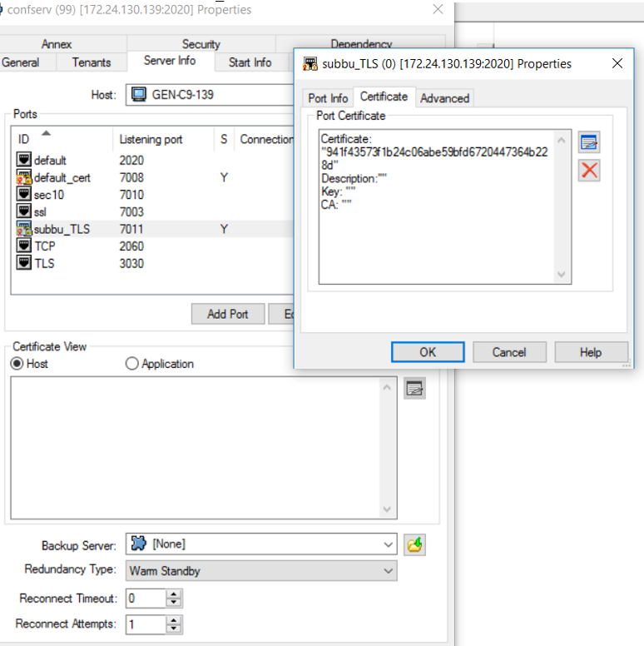
Task: Increase the Reconnect Timeout spinner value
Action: pyautogui.click(x=174, y=594)
